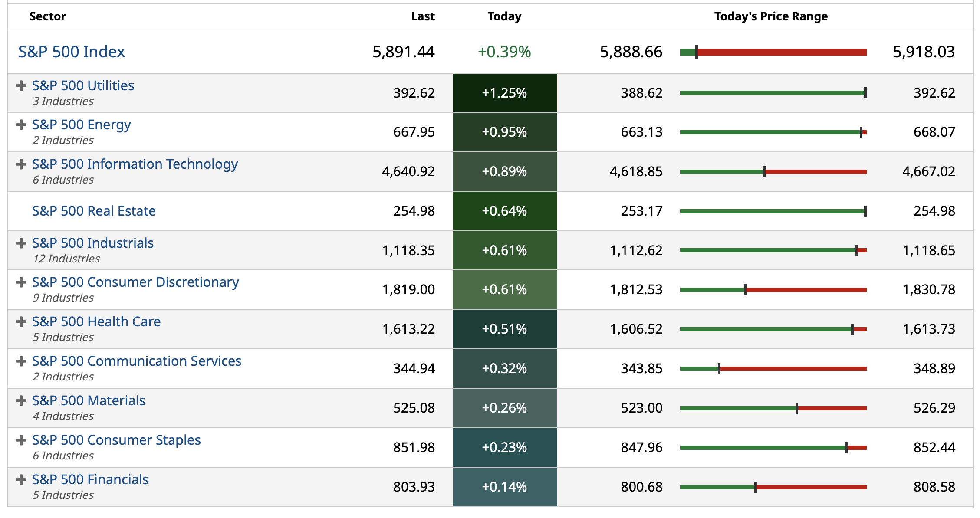
Task: Click plus icon beside Consumer Staples
Action: pyautogui.click(x=21, y=440)
